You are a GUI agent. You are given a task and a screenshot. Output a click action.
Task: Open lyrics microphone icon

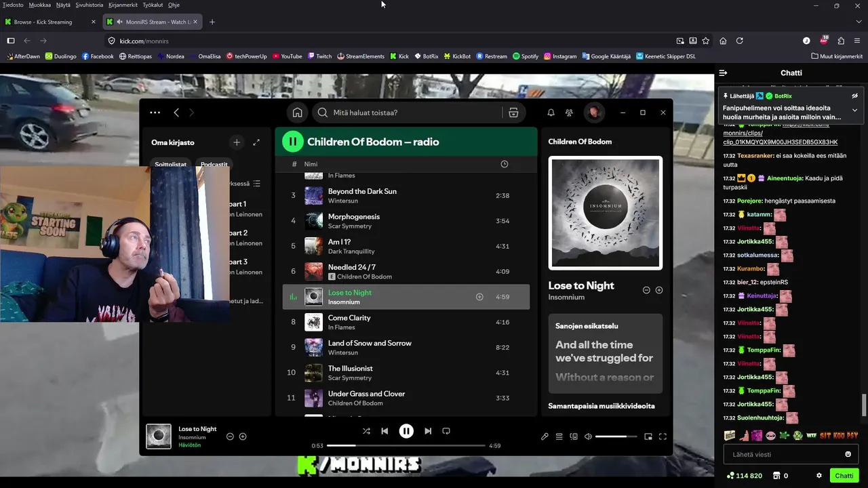pyautogui.click(x=545, y=436)
